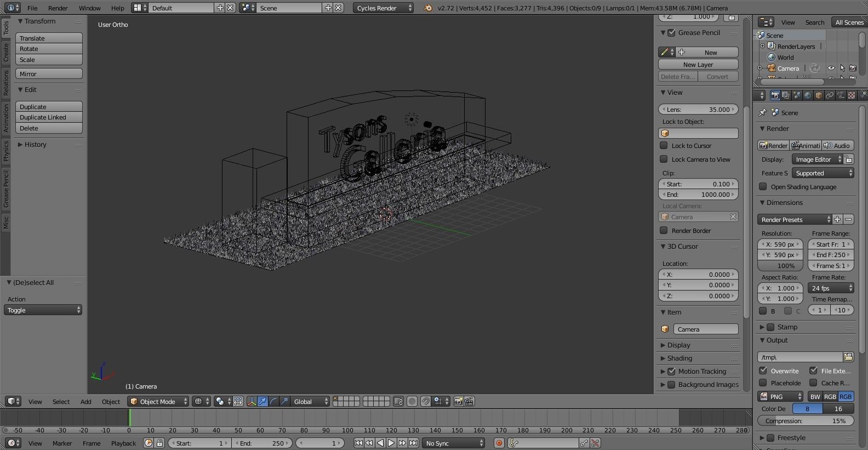Open the render output folder browser
This screenshot has height=450, width=868.
coord(848,357)
